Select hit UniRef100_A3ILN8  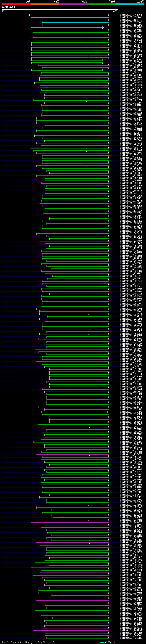(131, 638)
